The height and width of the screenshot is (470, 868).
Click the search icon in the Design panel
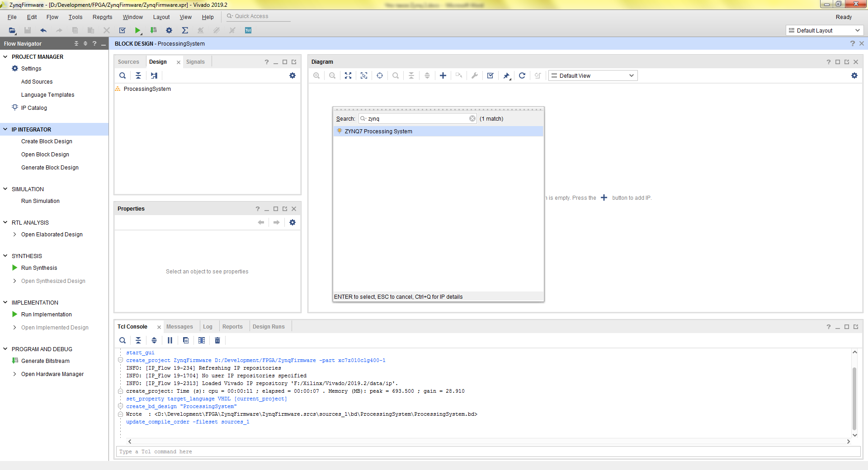[123, 75]
